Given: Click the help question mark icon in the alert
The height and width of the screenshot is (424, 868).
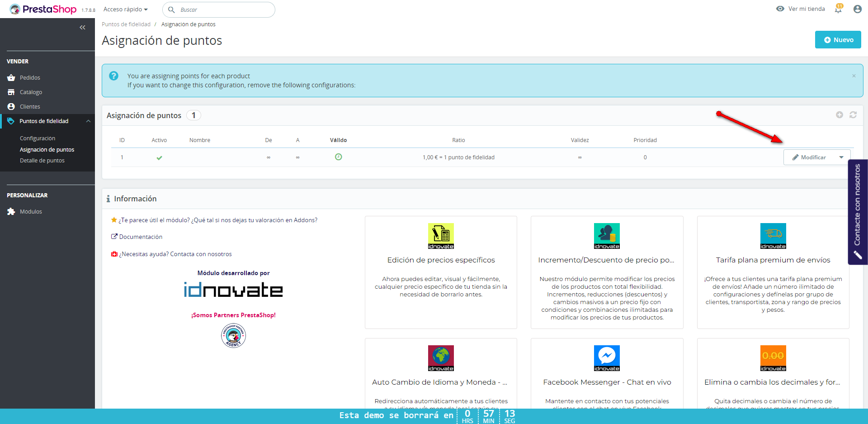Looking at the screenshot, I should (114, 76).
